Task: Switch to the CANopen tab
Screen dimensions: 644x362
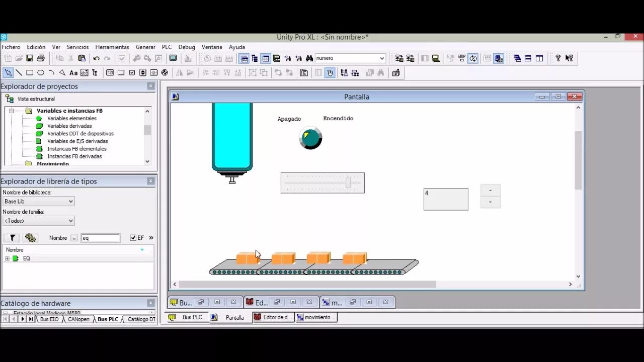Action: (x=78, y=319)
